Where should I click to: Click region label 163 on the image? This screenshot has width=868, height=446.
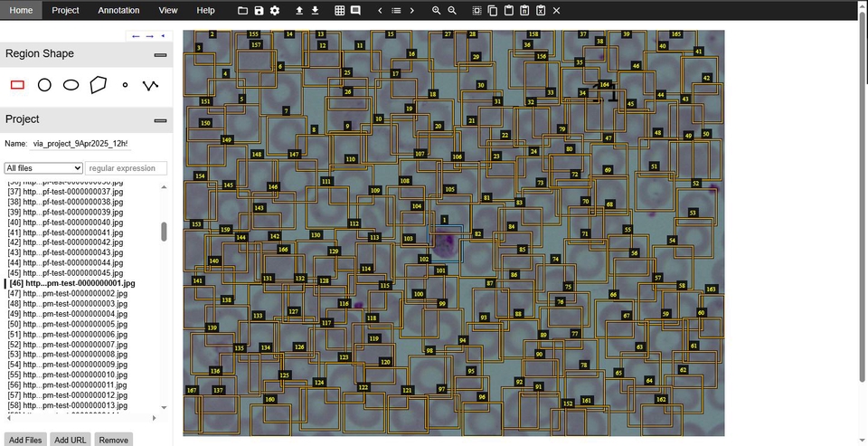[x=712, y=289]
